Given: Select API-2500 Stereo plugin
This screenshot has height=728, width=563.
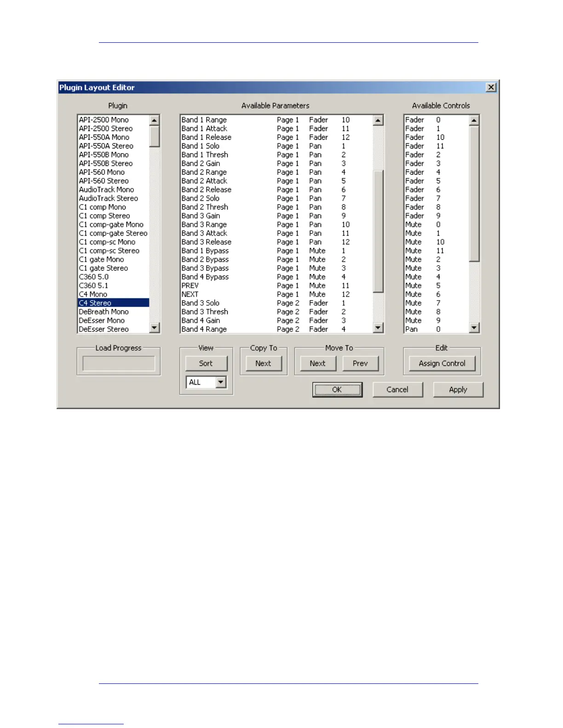Looking at the screenshot, I should tap(114, 129).
